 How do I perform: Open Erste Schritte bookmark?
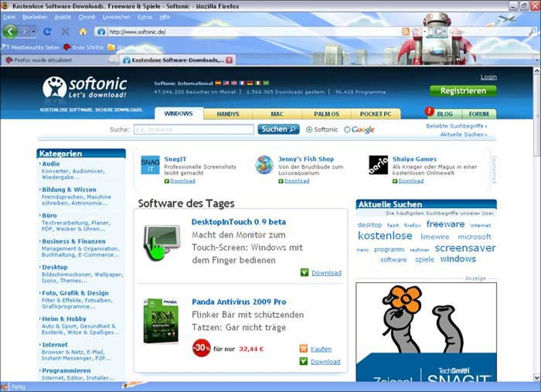pos(84,47)
